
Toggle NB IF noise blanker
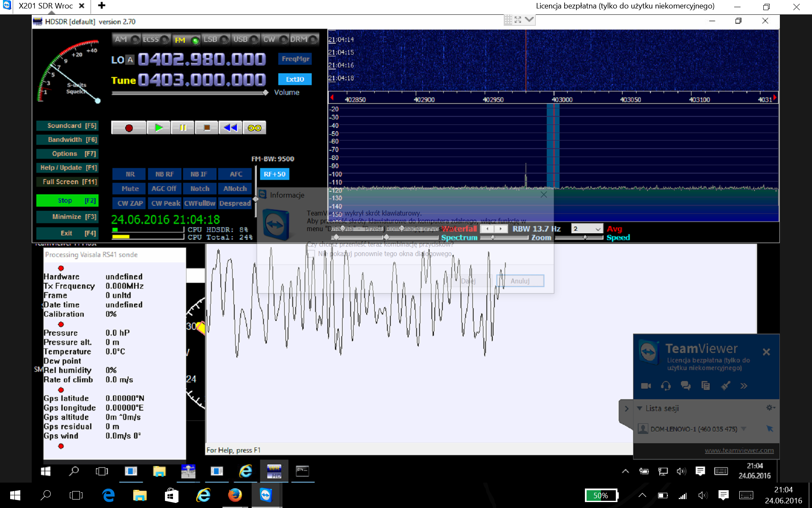tap(200, 174)
